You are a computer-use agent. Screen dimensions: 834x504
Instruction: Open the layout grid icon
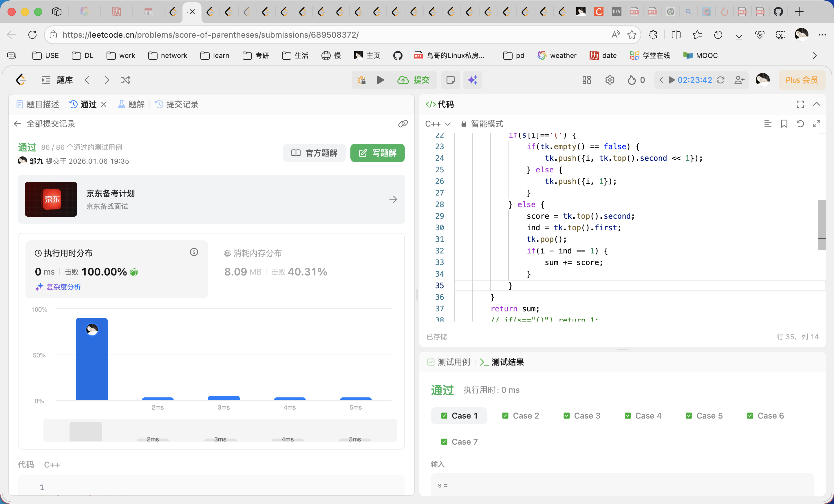586,80
